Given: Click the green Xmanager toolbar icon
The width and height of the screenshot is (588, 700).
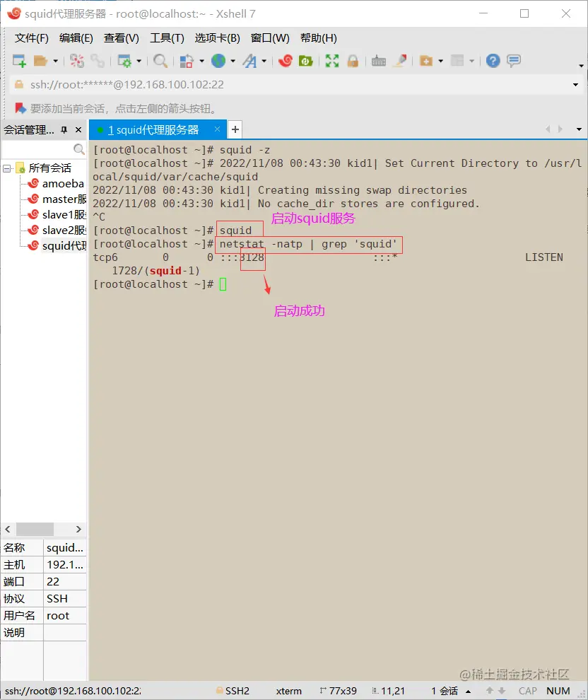Looking at the screenshot, I should [x=306, y=61].
